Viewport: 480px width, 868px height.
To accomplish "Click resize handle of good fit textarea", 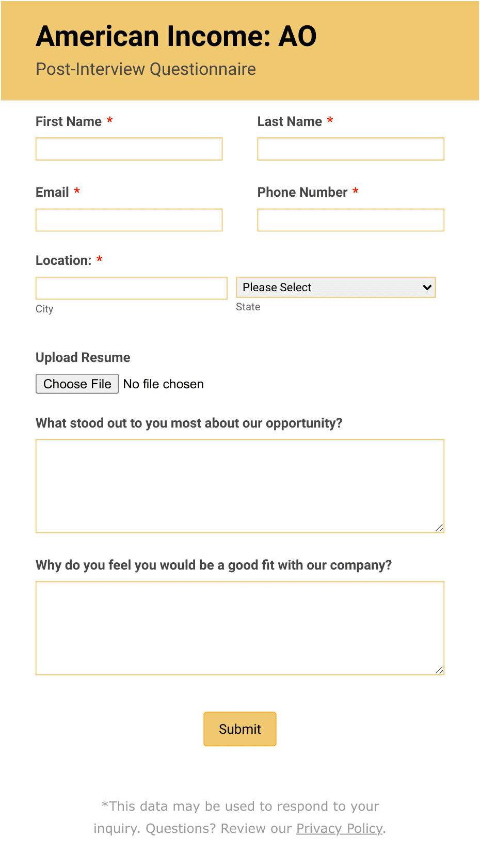I will pos(439,670).
